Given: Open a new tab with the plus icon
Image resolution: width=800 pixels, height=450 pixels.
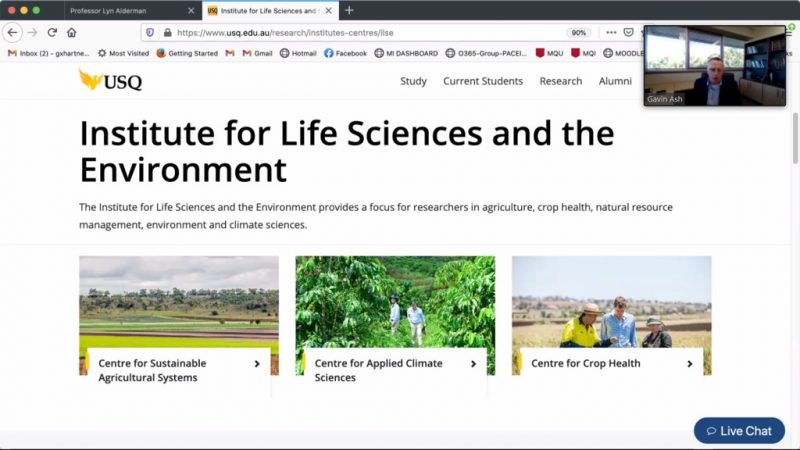Looking at the screenshot, I should coord(349,10).
